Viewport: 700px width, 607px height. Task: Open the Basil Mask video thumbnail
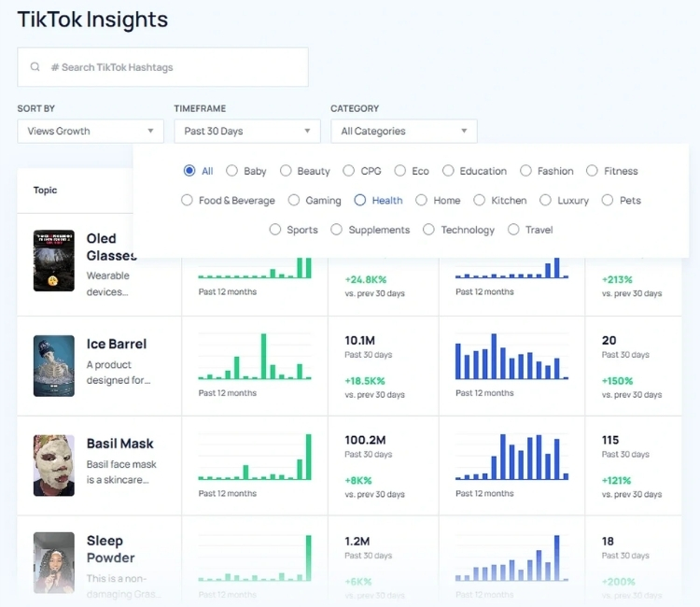[x=54, y=465]
